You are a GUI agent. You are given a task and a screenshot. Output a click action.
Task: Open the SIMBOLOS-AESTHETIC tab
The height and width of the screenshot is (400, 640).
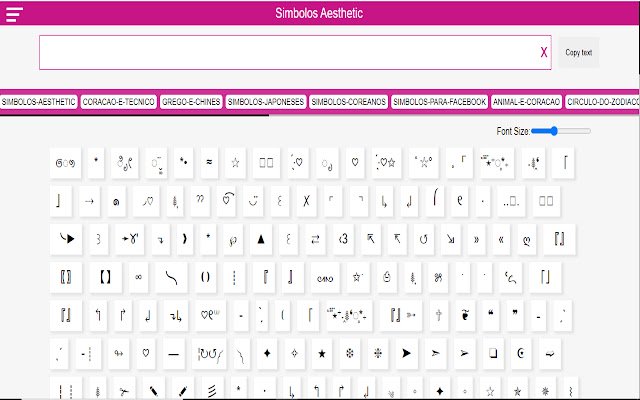(x=38, y=102)
